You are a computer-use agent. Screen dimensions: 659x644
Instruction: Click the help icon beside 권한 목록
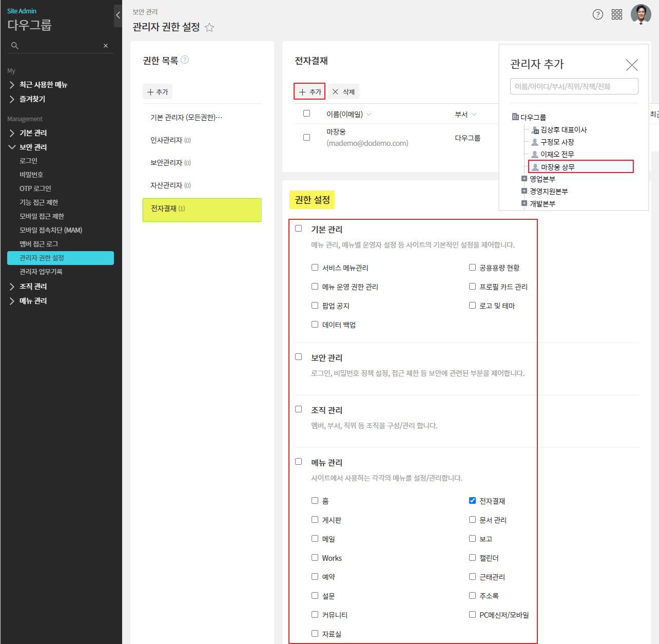[x=185, y=60]
